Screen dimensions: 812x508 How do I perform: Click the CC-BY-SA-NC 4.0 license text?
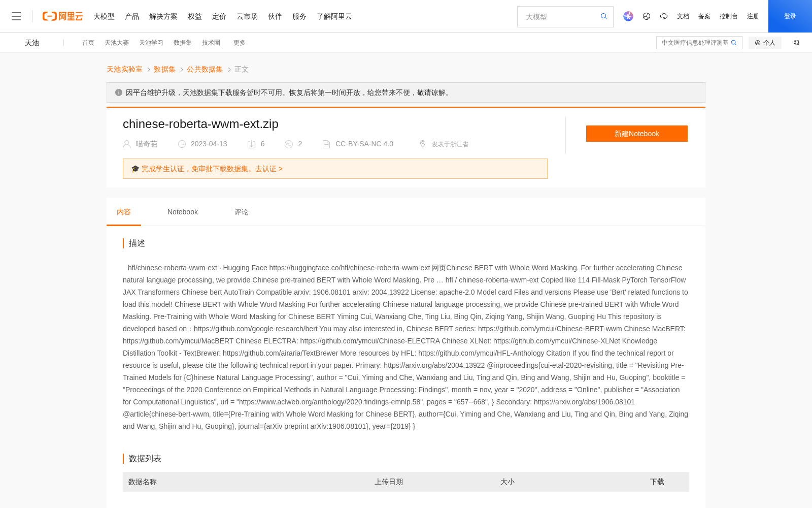(364, 144)
